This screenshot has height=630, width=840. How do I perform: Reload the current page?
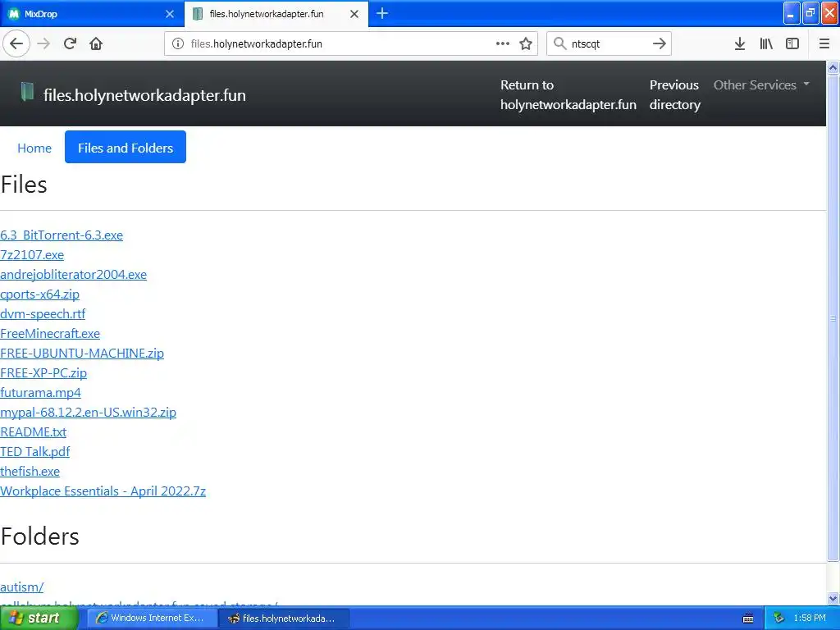[x=70, y=44]
